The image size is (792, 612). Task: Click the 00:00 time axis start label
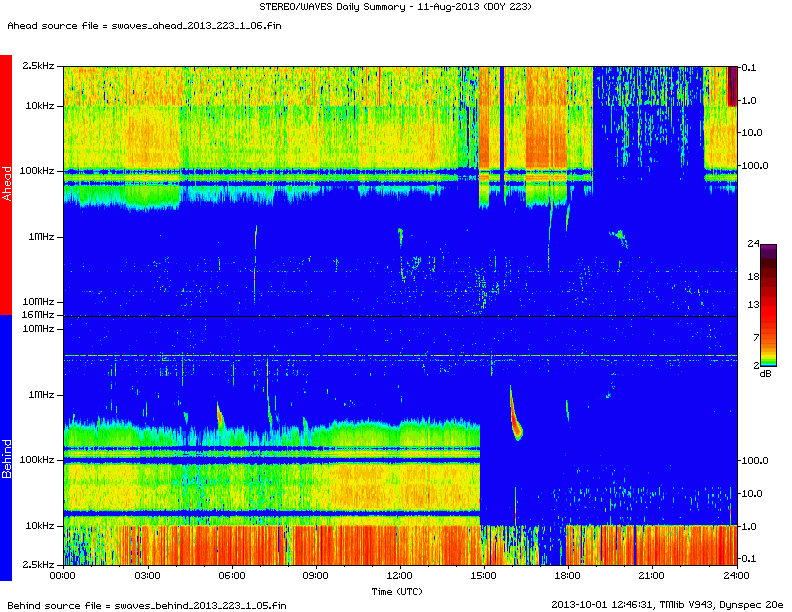point(63,576)
